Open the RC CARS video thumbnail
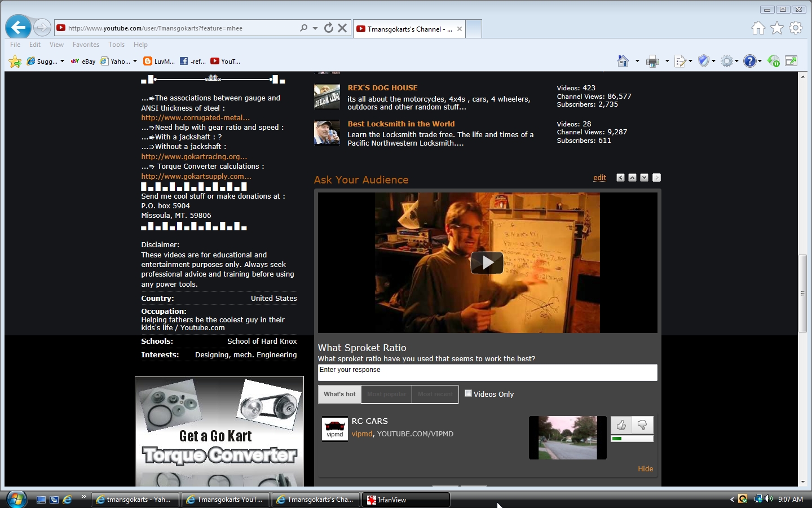Viewport: 812px width, 508px height. tap(567, 437)
